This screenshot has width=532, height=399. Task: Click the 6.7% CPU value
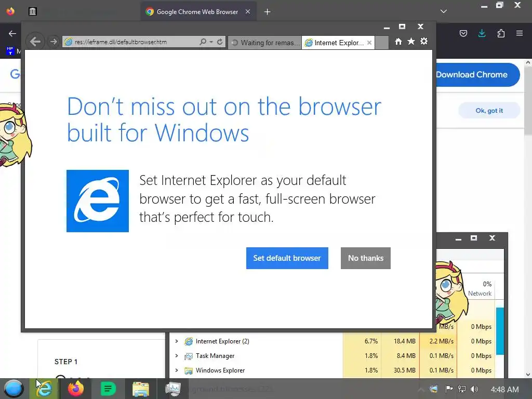click(x=371, y=341)
